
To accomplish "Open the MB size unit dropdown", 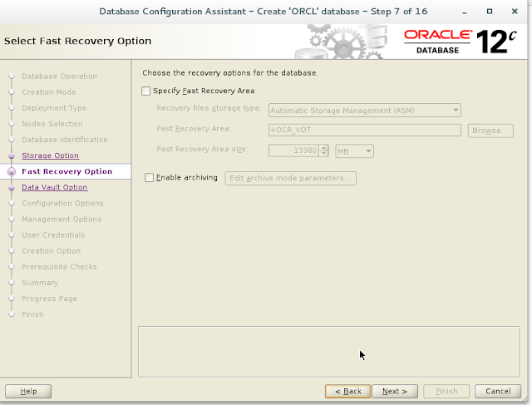I will 354,151.
